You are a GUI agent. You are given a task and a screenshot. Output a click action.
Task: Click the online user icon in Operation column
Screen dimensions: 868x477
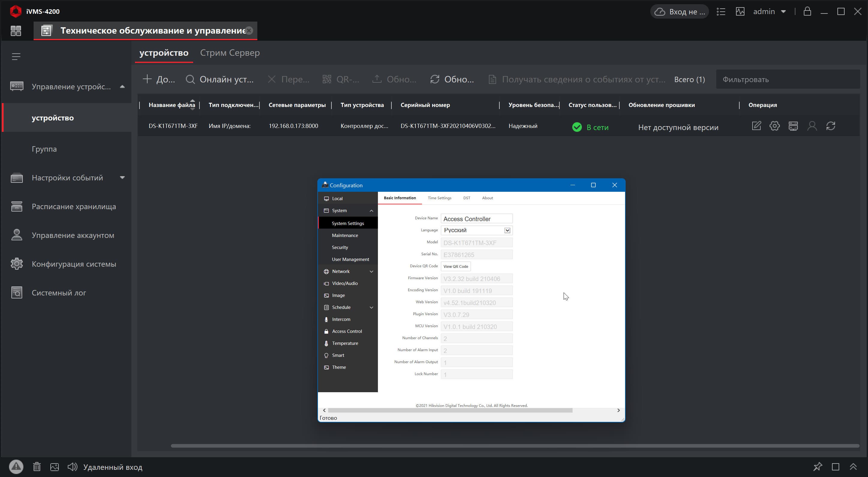coord(812,126)
